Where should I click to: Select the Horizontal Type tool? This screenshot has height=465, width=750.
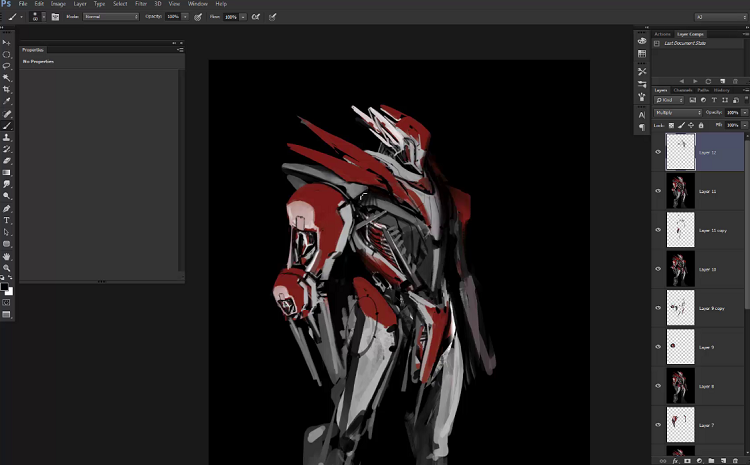pyautogui.click(x=6, y=221)
